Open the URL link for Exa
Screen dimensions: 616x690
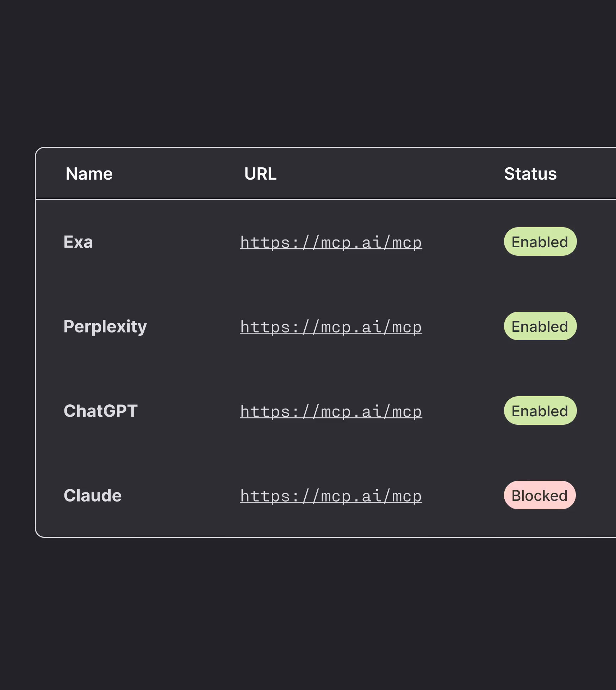tap(331, 243)
